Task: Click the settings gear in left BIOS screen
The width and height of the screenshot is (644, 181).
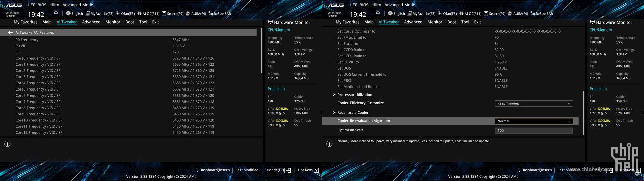Action: coord(56,12)
